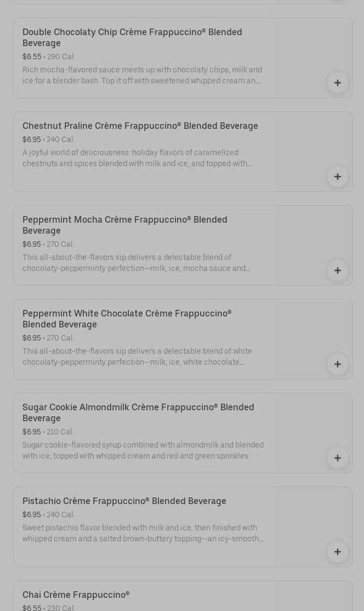
Task: Add Double Chocolaty Chip Frappuccino with plus icon
Action: point(337,83)
